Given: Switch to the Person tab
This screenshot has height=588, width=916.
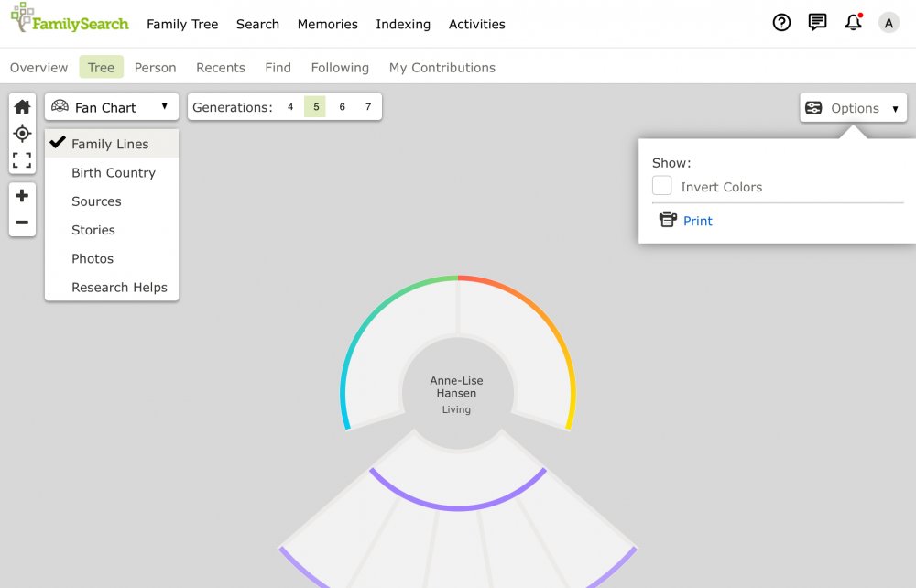Looking at the screenshot, I should pyautogui.click(x=155, y=67).
